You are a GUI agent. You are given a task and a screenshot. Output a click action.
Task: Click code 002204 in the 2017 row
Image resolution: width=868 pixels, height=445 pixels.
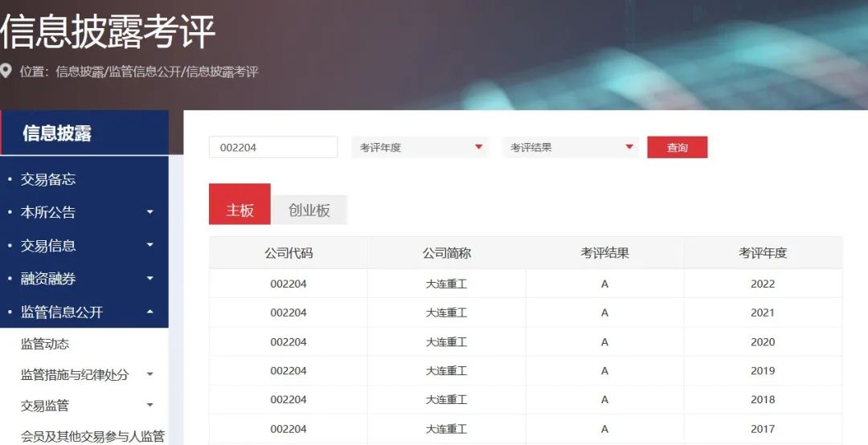pos(289,429)
